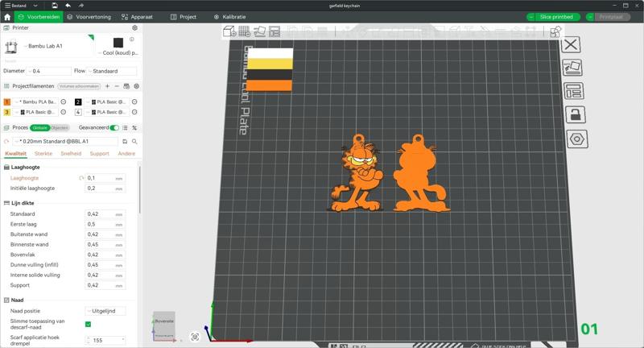Click the Slice printbed button

[x=556, y=17]
